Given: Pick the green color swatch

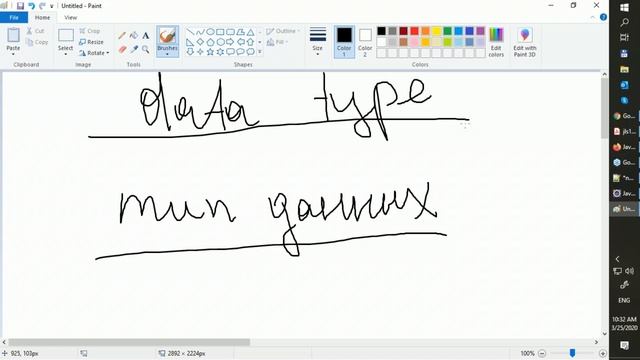Looking at the screenshot, I should pyautogui.click(x=447, y=31).
